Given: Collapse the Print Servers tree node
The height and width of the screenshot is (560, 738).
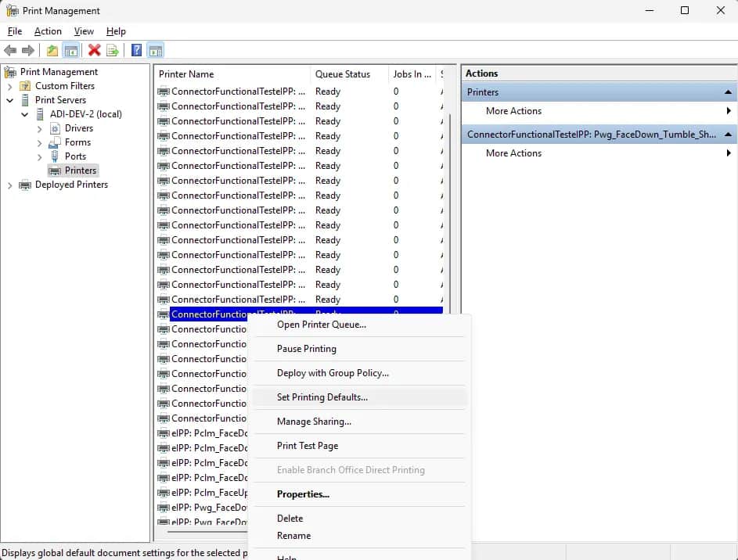Looking at the screenshot, I should [x=10, y=100].
